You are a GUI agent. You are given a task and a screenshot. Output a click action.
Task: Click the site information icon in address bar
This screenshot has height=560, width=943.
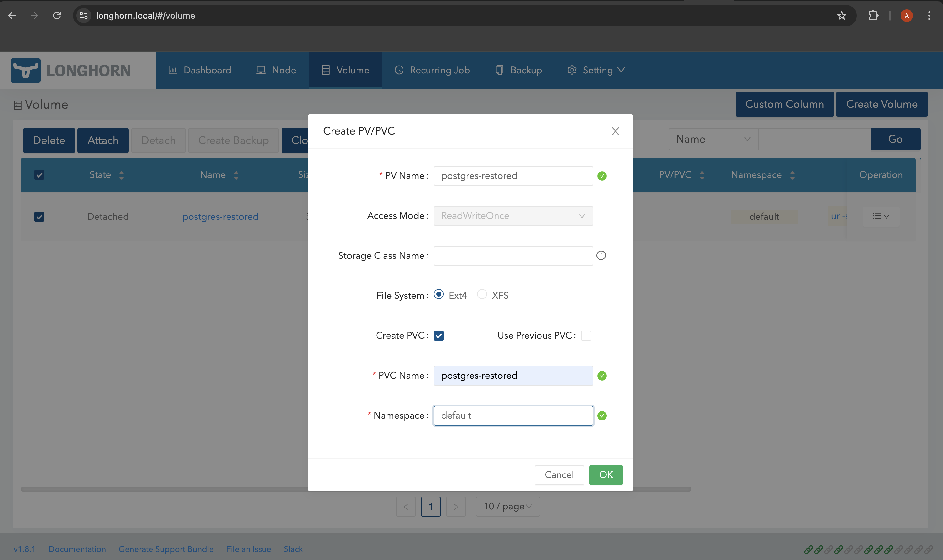84,16
